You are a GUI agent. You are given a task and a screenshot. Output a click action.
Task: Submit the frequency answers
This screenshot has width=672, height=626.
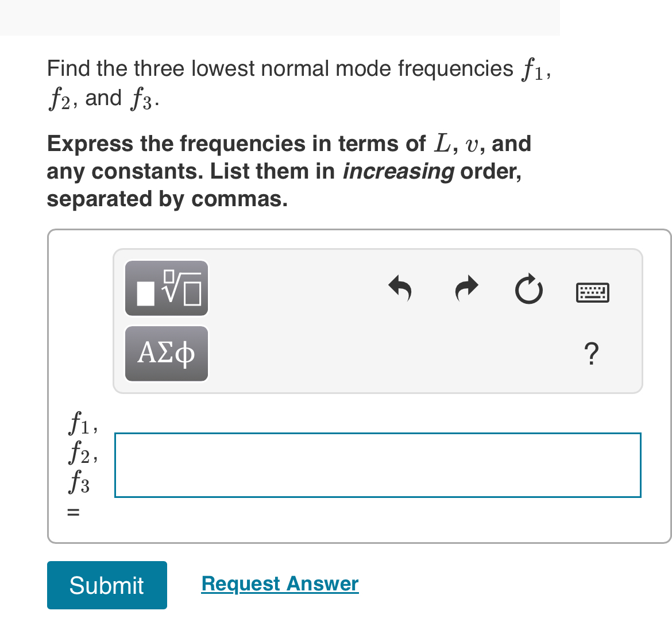click(x=107, y=585)
